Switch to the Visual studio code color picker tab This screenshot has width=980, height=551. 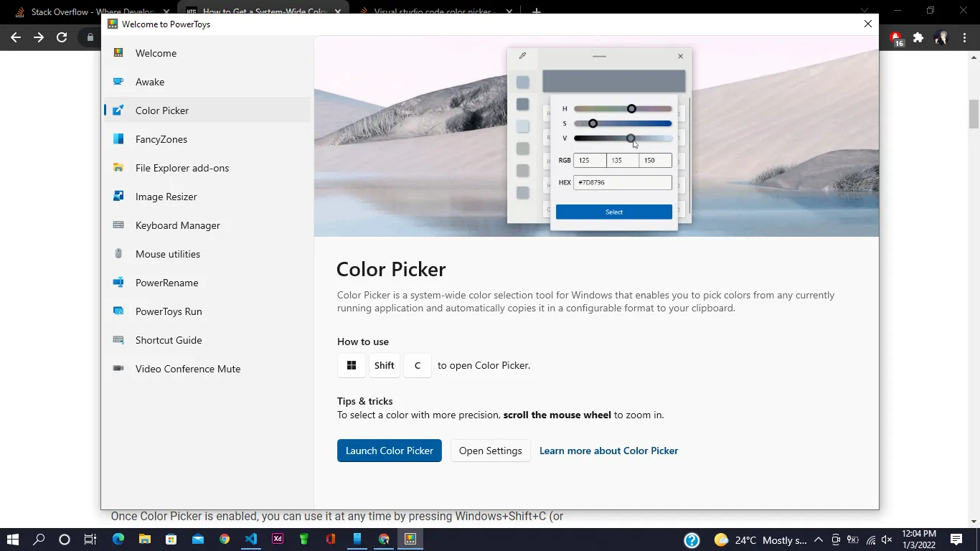(435, 11)
